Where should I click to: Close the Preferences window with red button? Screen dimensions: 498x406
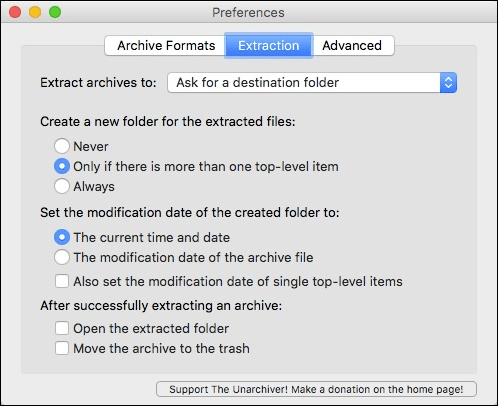[x=15, y=12]
